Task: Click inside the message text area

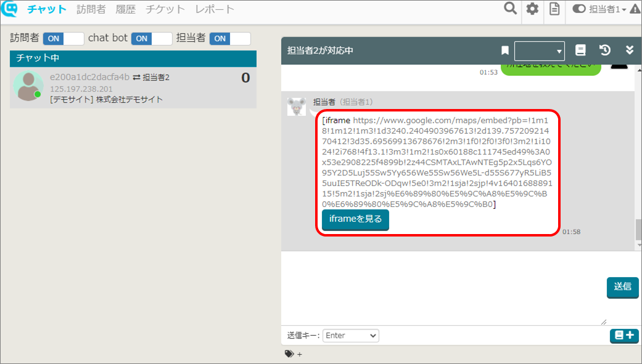Action: click(x=443, y=288)
